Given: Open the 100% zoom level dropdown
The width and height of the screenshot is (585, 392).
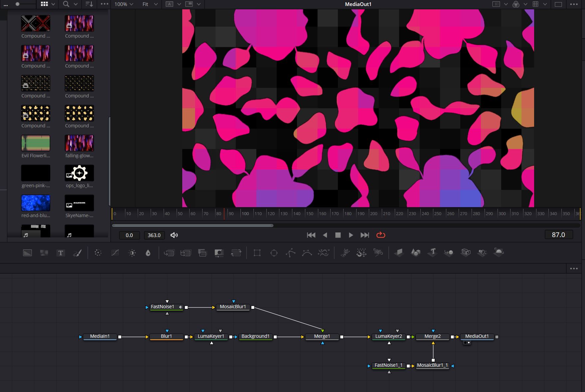Looking at the screenshot, I should (x=124, y=4).
